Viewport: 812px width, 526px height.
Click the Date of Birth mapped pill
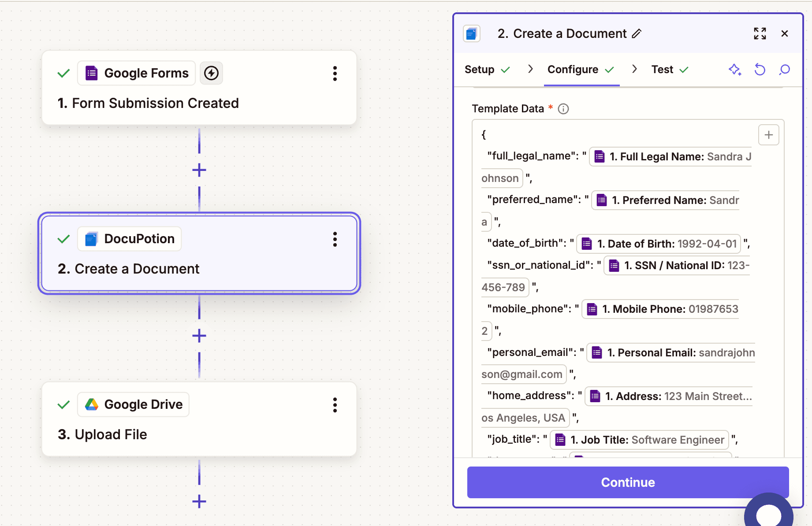(659, 244)
